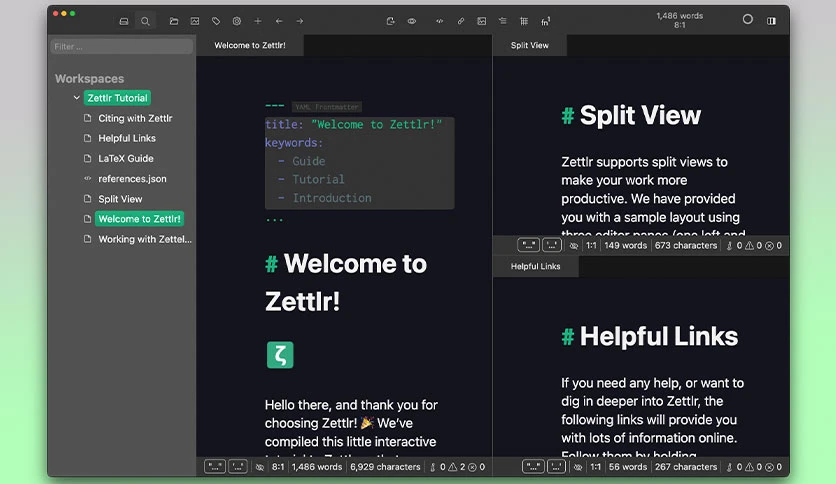
Task: Click the Welcome to Zettlr! heading in editor
Action: (x=346, y=283)
